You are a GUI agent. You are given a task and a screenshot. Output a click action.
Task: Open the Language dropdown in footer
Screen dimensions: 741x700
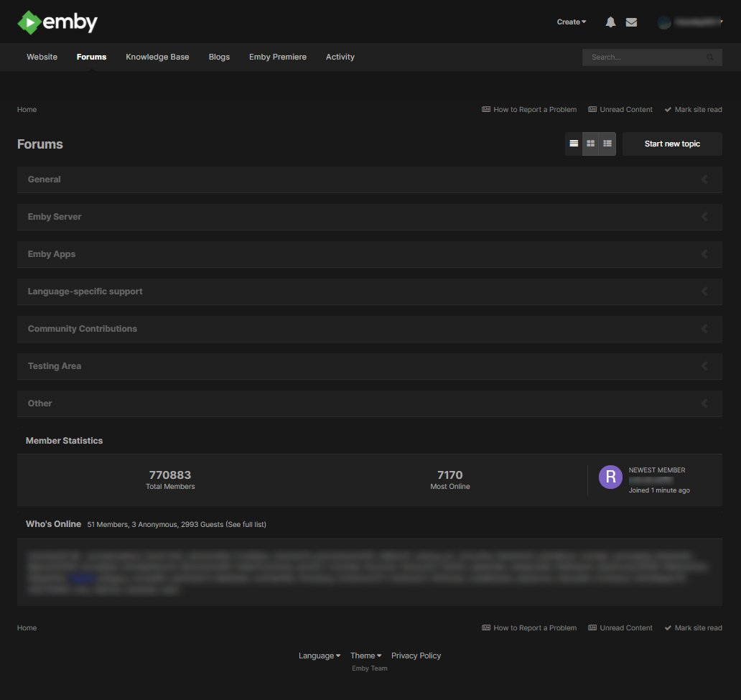pos(320,655)
